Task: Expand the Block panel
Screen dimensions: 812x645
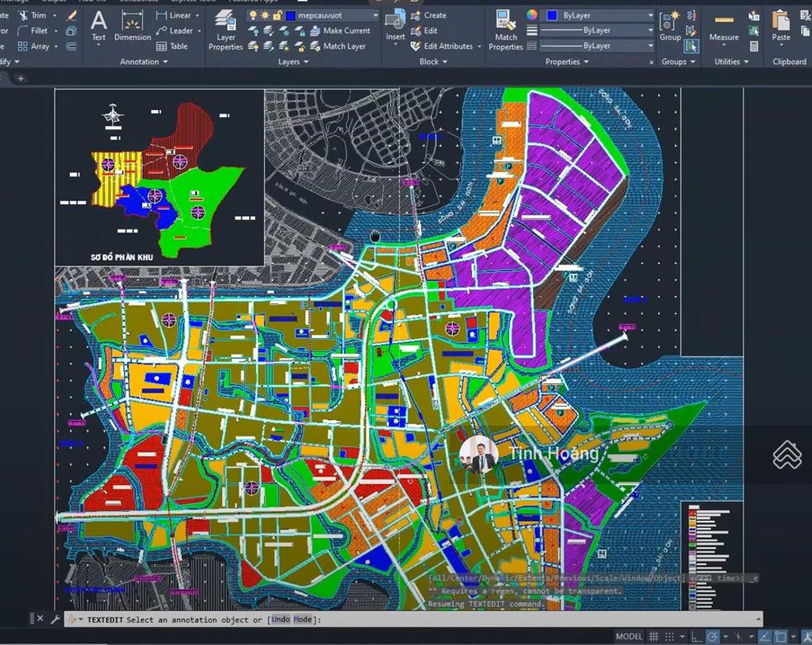Action: pyautogui.click(x=434, y=62)
